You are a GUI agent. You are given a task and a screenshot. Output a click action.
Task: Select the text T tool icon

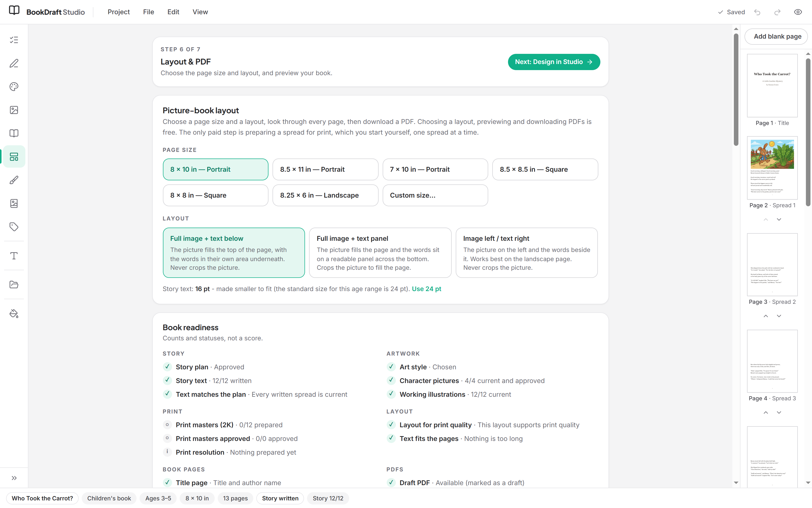pos(14,256)
